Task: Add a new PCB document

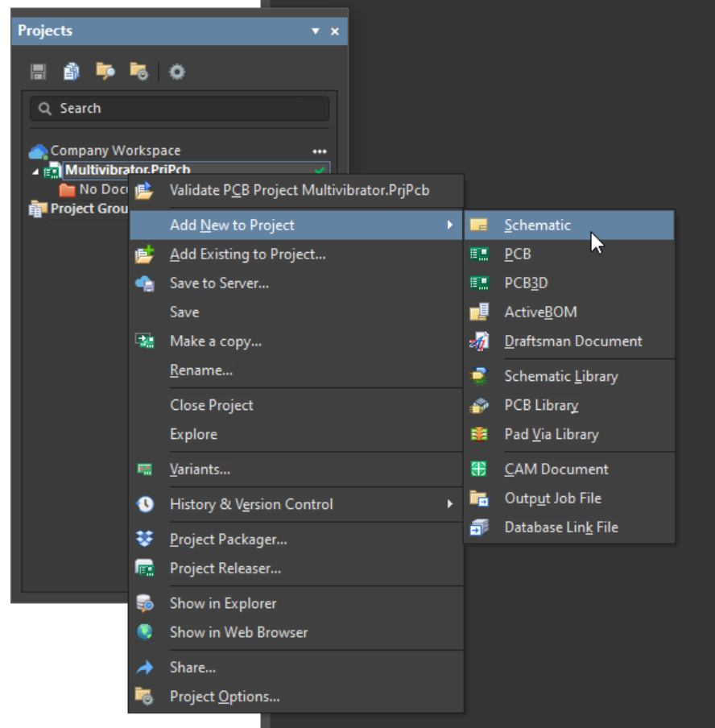Action: [569, 254]
